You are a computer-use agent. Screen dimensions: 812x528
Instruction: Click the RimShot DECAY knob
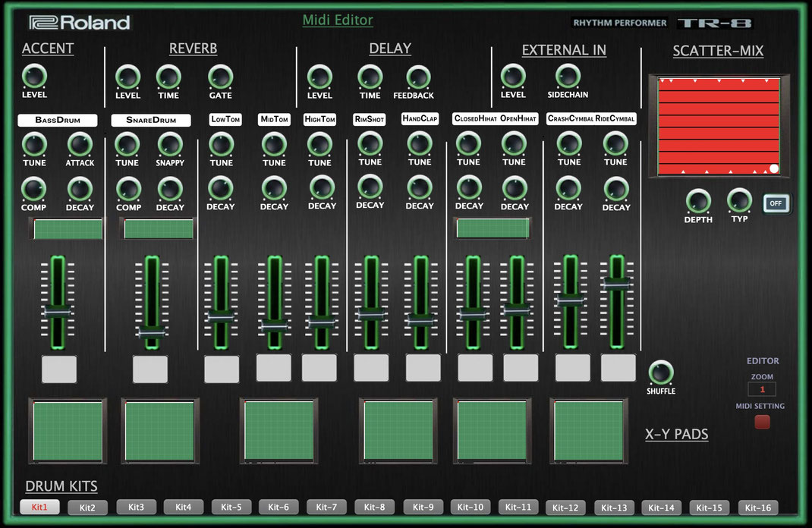(370, 187)
